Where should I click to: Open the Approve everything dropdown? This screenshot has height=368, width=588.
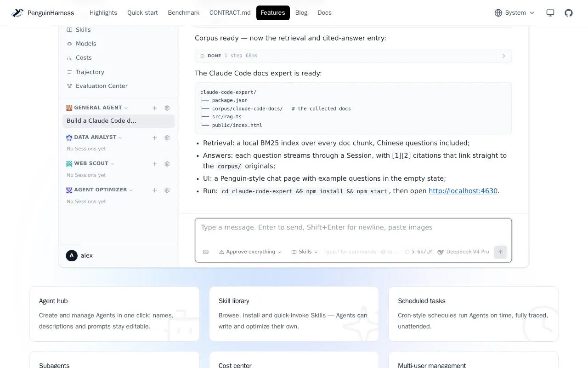pyautogui.click(x=250, y=252)
